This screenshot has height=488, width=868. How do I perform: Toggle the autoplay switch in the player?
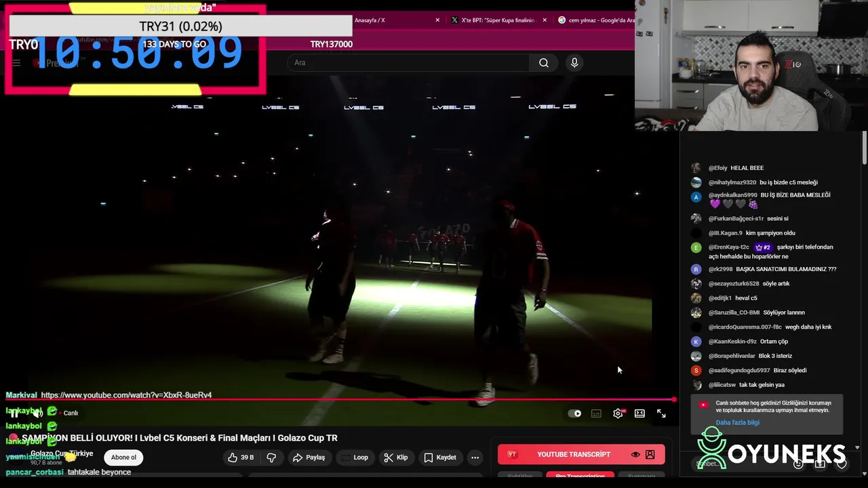tap(575, 413)
